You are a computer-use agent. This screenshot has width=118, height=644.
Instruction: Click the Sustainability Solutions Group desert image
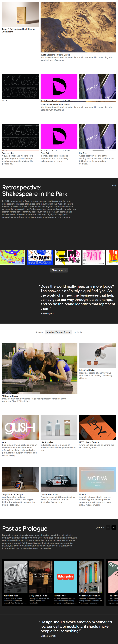point(78,27)
